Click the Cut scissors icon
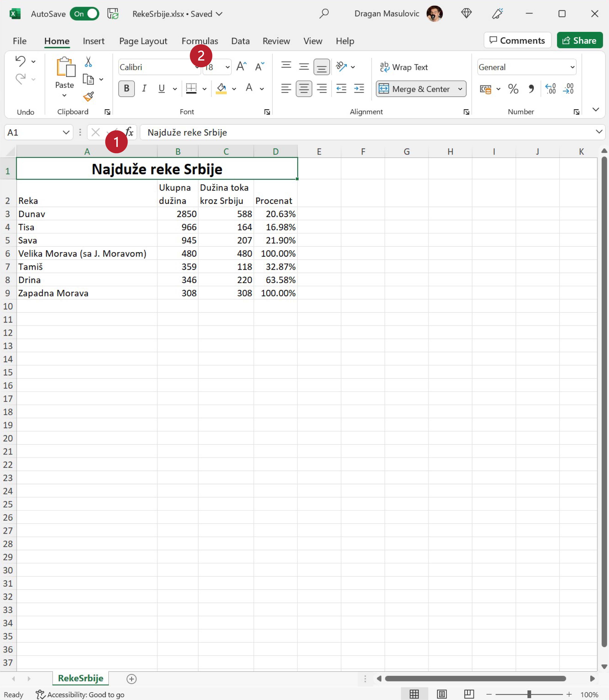Viewport: 609px width, 700px height. [x=88, y=62]
